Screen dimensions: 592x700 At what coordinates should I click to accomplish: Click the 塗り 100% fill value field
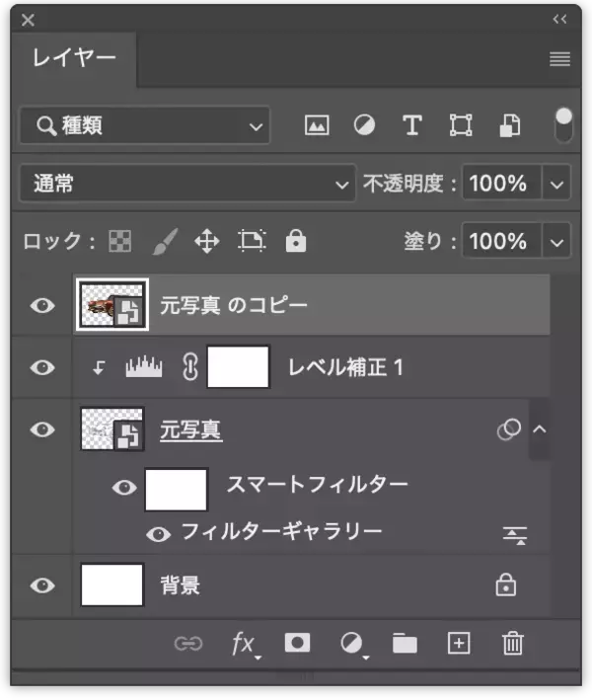[501, 241]
